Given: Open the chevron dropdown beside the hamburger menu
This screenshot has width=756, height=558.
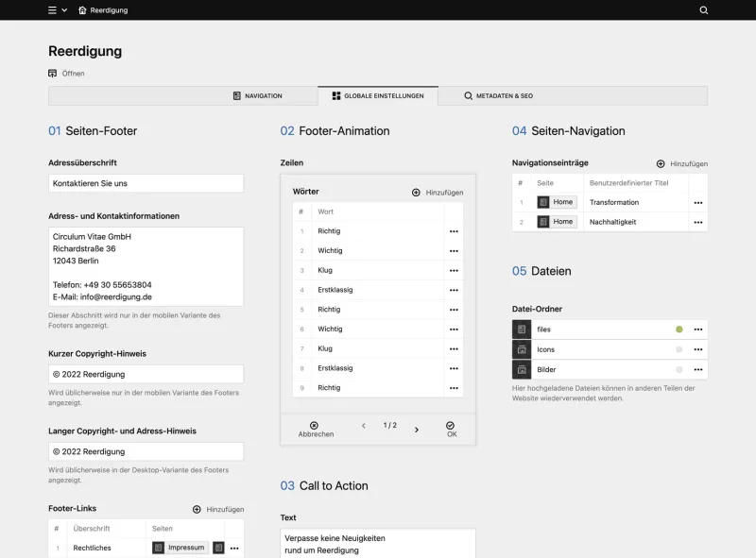Looking at the screenshot, I should point(62,10).
